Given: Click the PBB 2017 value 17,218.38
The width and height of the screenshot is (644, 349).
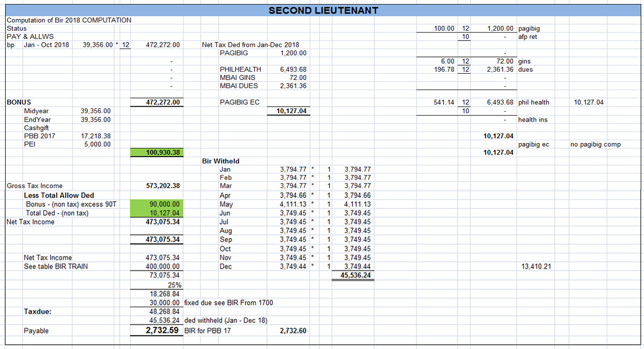Looking at the screenshot, I should [x=96, y=136].
